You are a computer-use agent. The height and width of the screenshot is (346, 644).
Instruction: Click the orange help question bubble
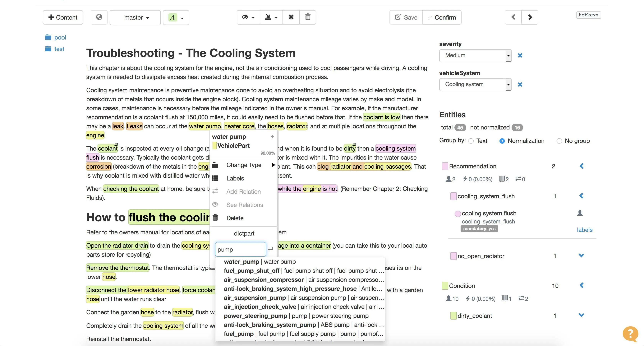[630, 334]
